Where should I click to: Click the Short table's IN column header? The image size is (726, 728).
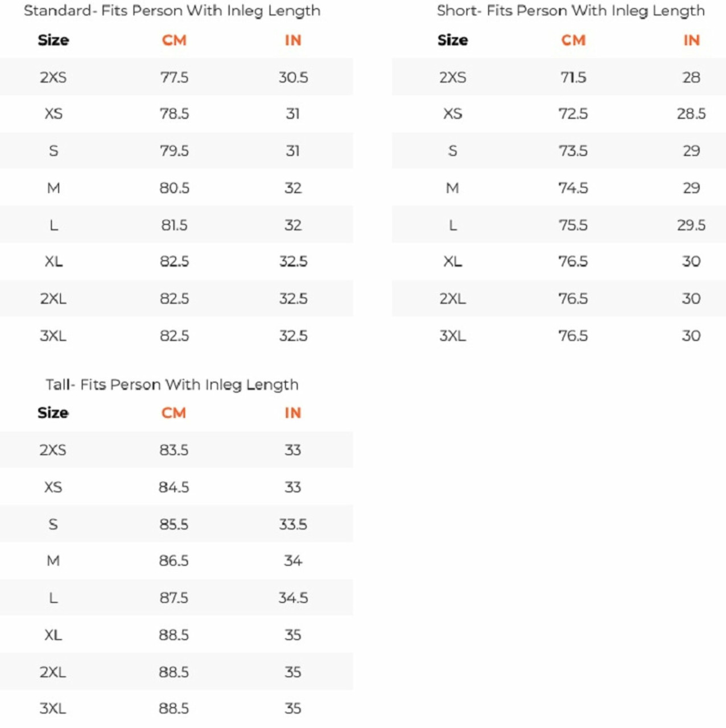[x=691, y=40]
